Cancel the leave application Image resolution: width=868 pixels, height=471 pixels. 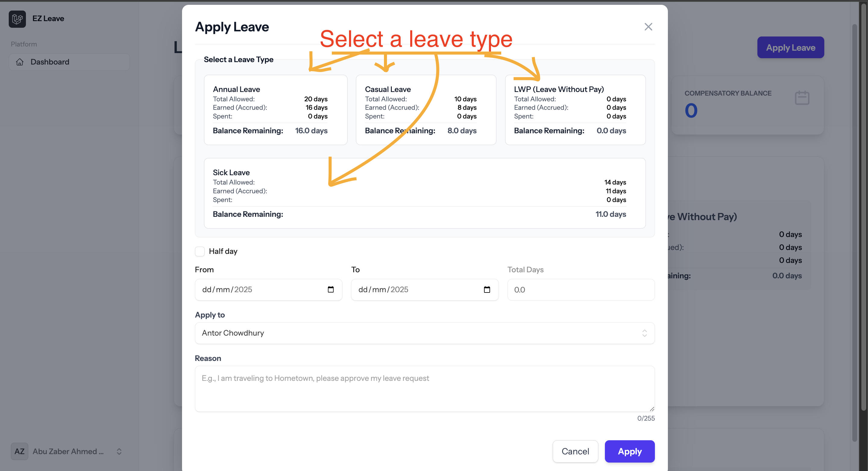pos(575,451)
